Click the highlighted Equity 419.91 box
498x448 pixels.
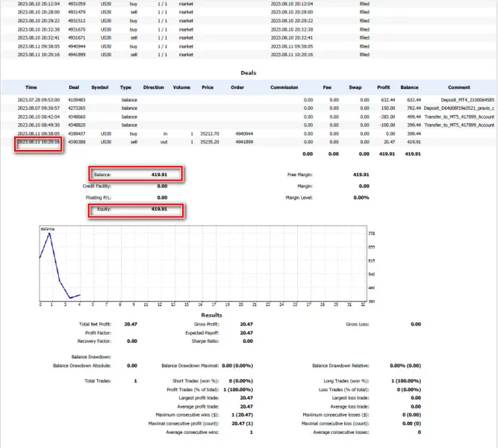pos(135,209)
